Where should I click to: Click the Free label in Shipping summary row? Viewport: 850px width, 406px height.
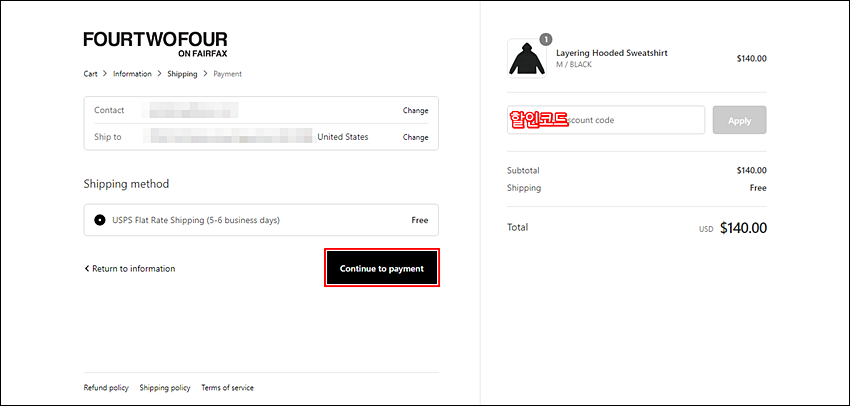[x=758, y=188]
